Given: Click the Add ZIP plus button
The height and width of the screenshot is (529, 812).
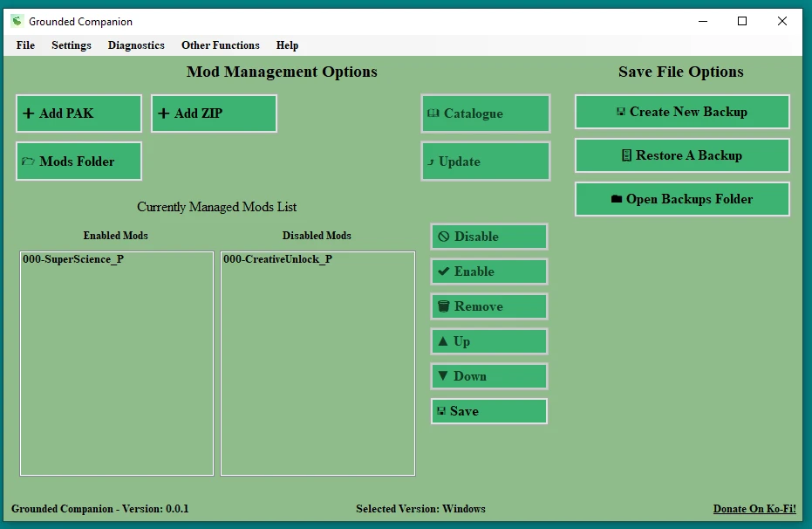Looking at the screenshot, I should (x=214, y=113).
